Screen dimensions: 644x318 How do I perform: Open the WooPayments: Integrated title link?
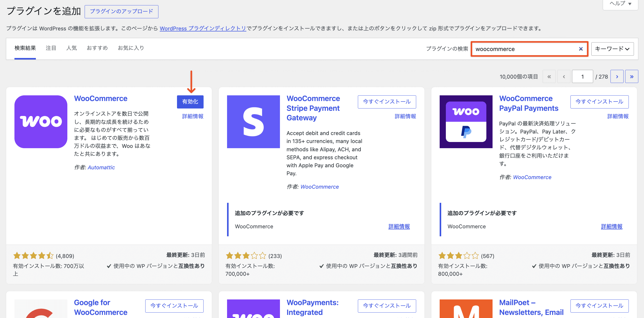click(x=312, y=307)
